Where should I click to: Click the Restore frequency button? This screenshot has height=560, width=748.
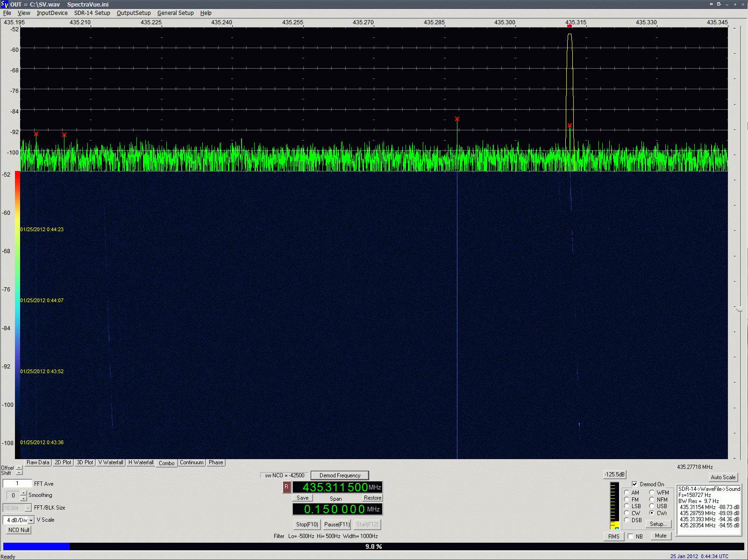(x=372, y=498)
